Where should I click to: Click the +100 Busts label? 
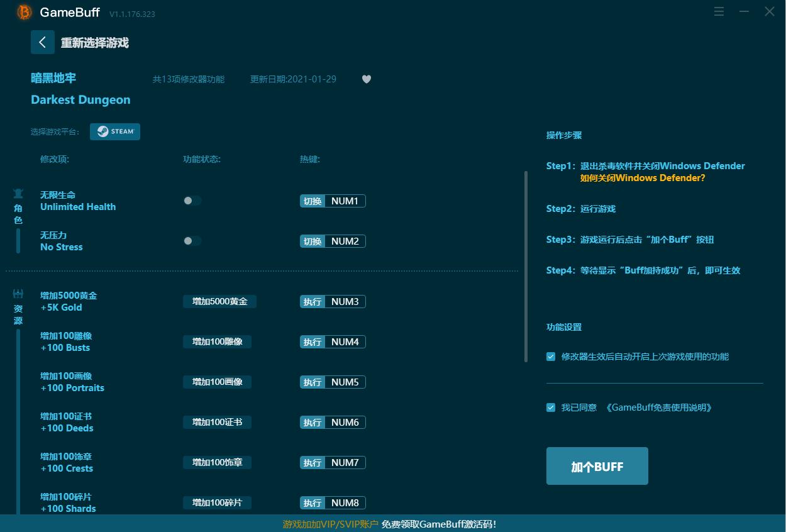65,348
